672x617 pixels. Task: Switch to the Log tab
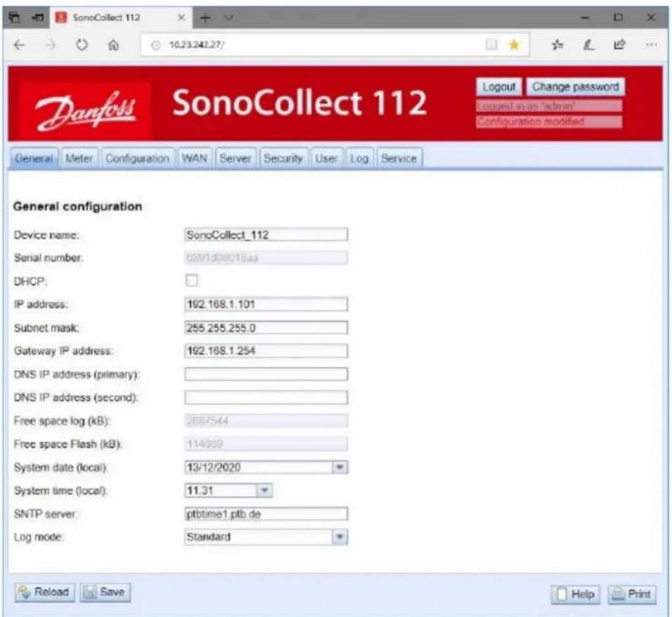[359, 159]
